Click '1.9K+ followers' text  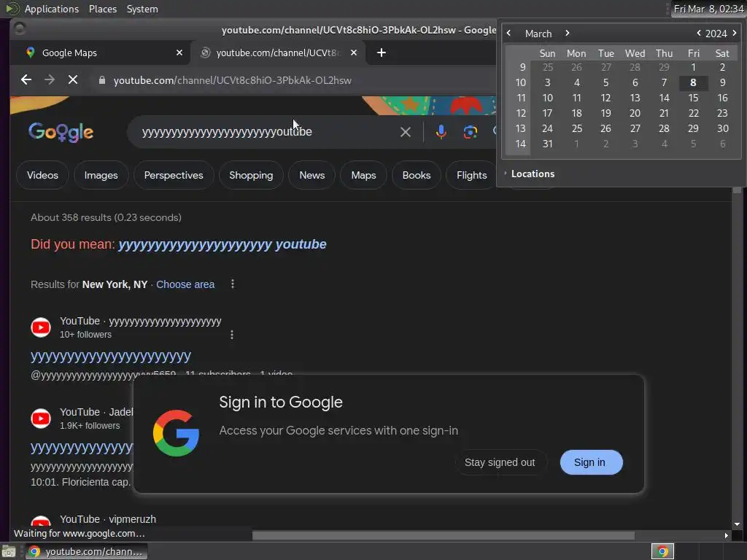(x=90, y=426)
